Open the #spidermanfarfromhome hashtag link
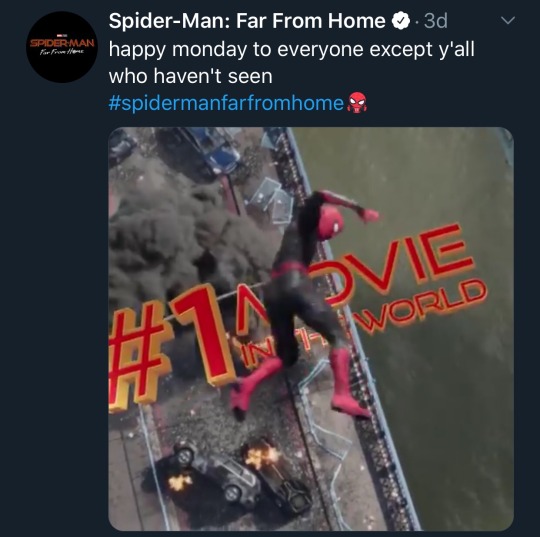Image resolution: width=540 pixels, height=537 pixels. (x=226, y=103)
